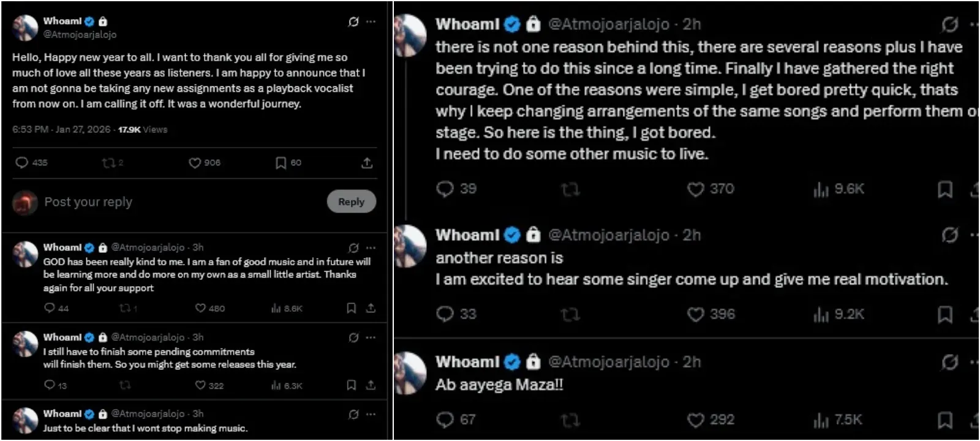Like the 'another reason is' tweet with 396 likes
Screen dimensions: 980x441
pos(696,315)
